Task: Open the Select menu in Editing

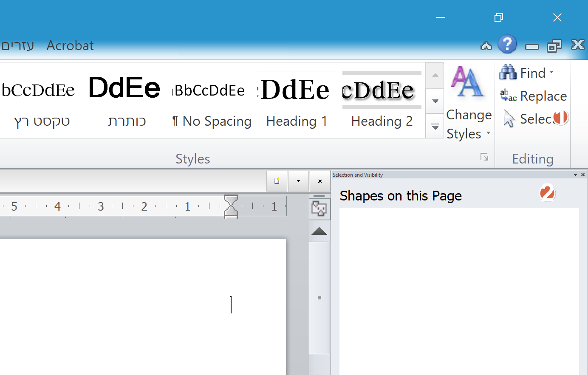Action: [x=533, y=119]
